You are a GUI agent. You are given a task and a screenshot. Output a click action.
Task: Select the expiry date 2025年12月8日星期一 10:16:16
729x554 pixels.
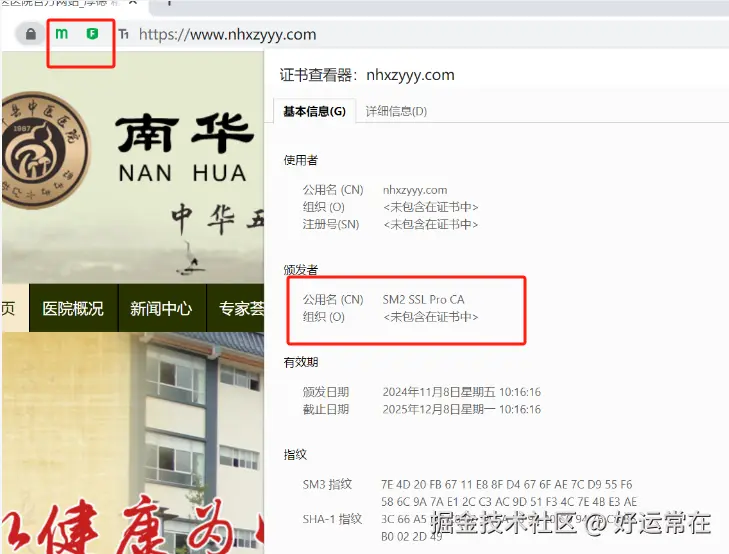pyautogui.click(x=462, y=409)
